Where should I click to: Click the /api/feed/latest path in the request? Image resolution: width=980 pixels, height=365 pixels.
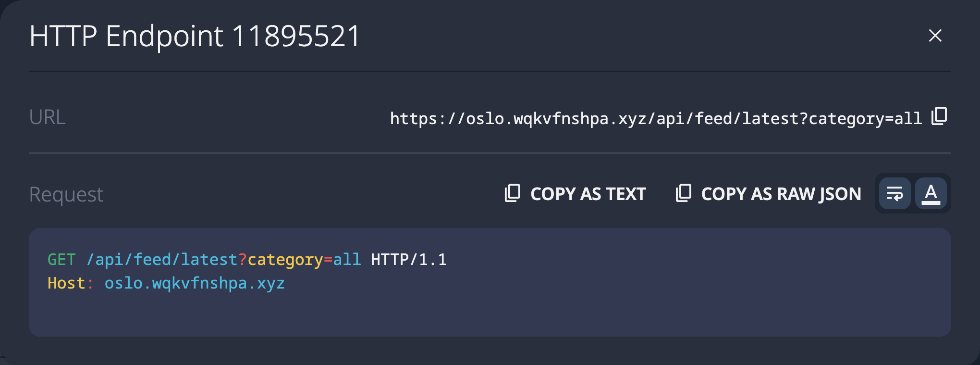coord(162,260)
